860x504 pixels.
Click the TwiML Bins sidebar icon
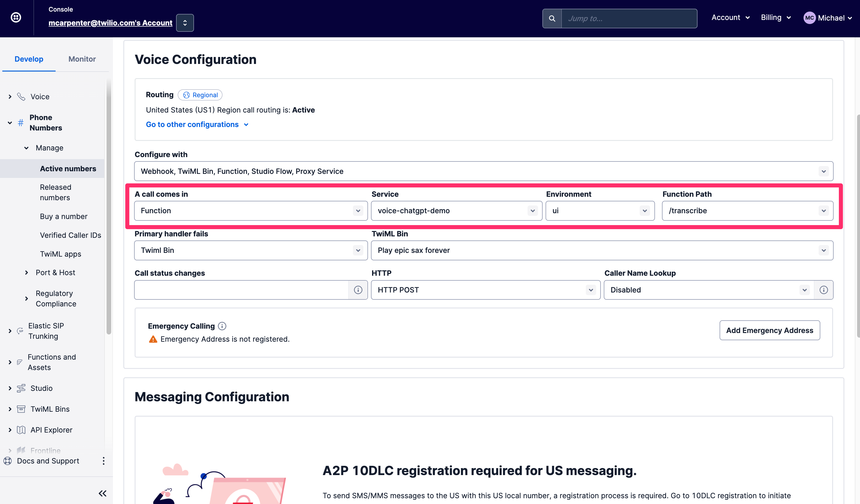pyautogui.click(x=21, y=409)
